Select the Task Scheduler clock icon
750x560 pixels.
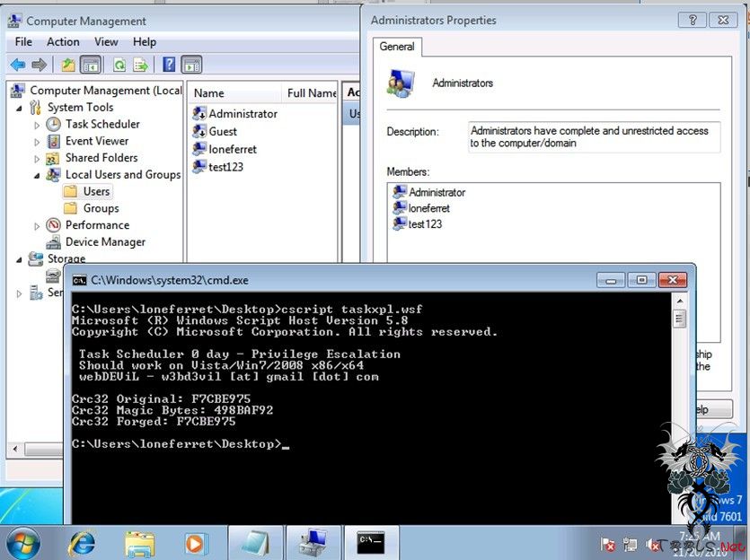[x=53, y=124]
